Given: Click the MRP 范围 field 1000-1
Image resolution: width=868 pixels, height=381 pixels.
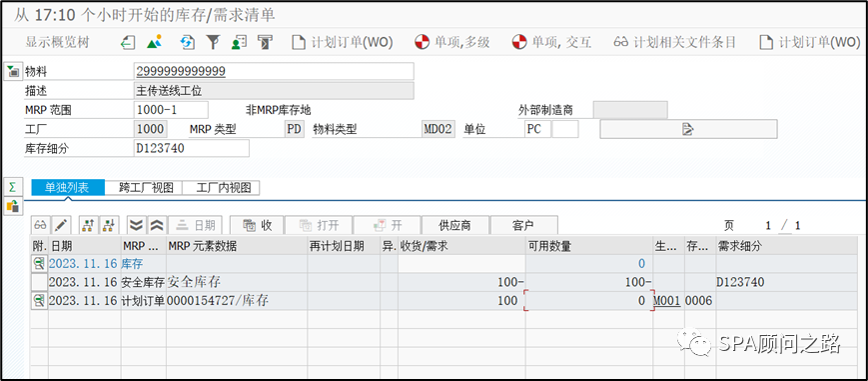Looking at the screenshot, I should point(171,110).
